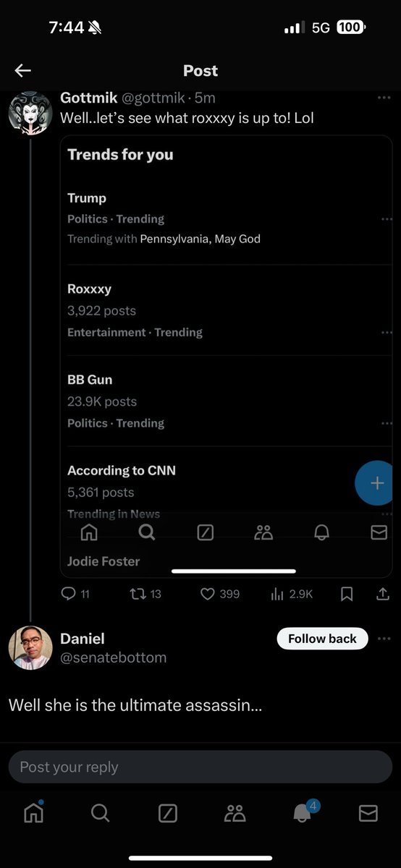Bookmark Gottmik's post
Screen dimensions: 401x868
[347, 594]
